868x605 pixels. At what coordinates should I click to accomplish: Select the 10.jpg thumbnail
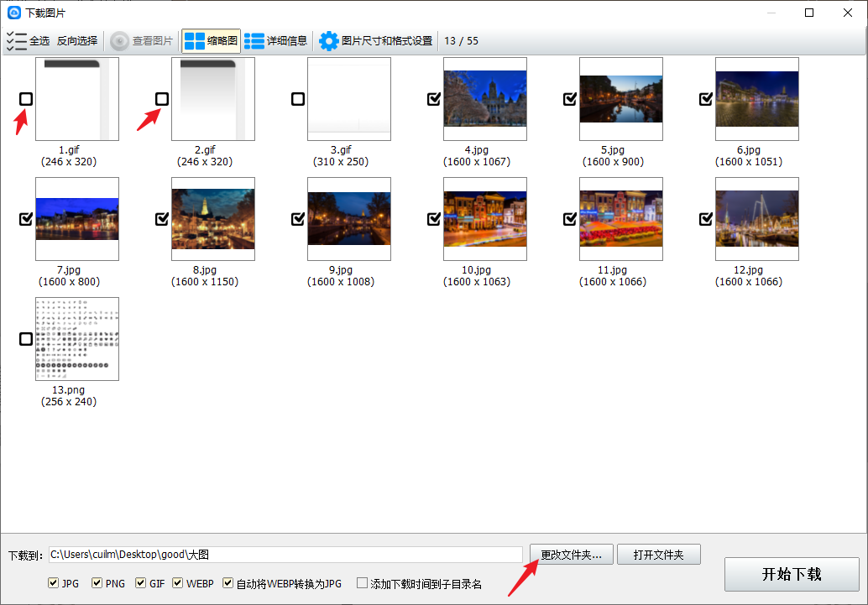(485, 219)
